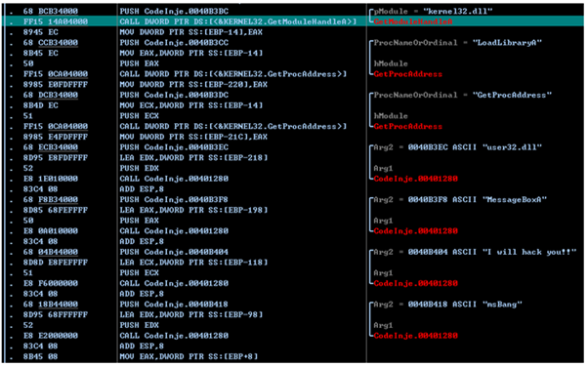Click hex bytes '8D95 68FFFFFF'
The image size is (588, 367).
coord(56,315)
